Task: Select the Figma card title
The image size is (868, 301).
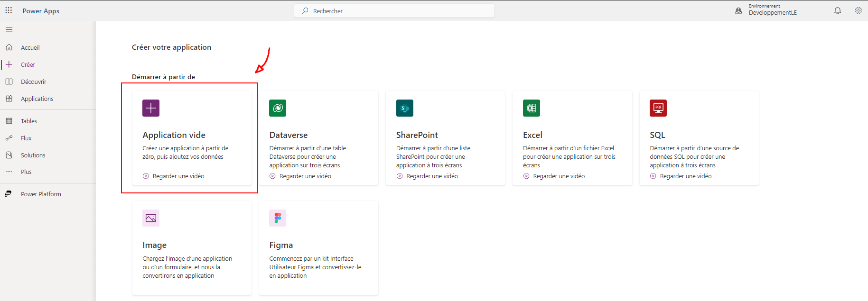Action: (281, 245)
